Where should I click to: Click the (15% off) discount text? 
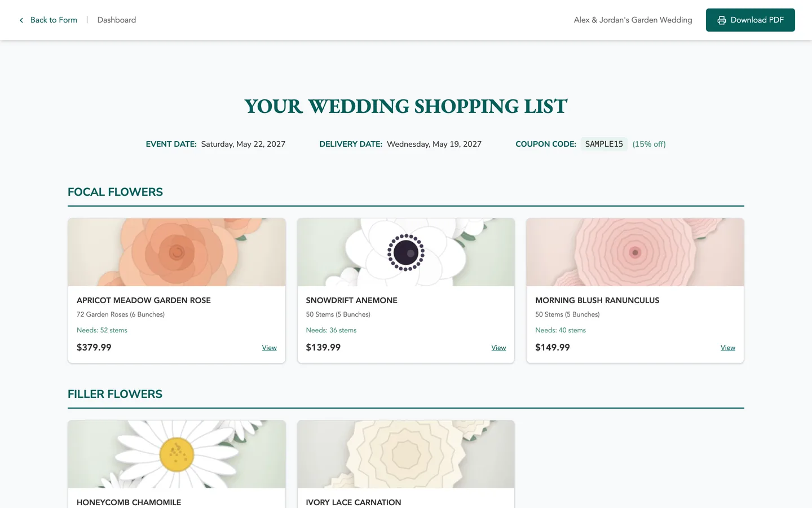[649, 144]
